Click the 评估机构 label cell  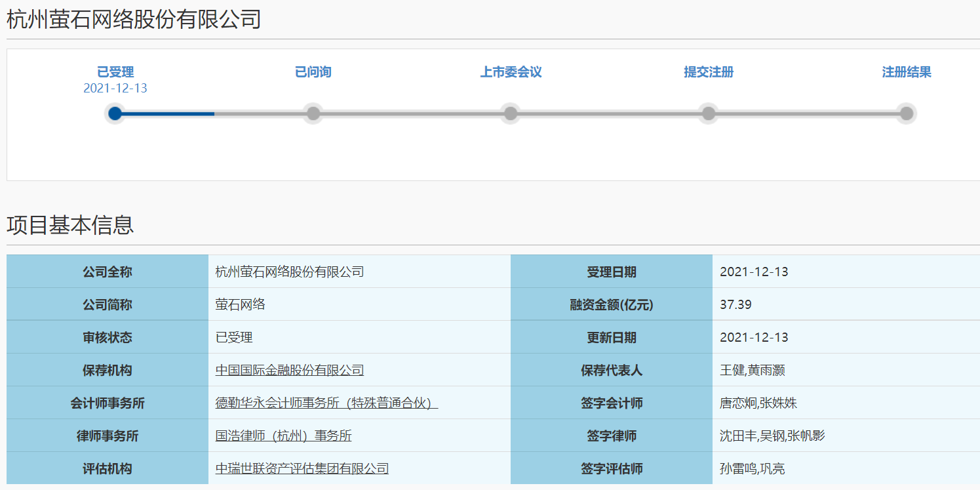point(108,468)
